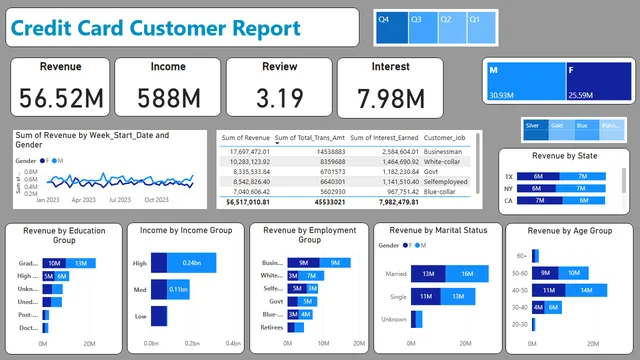Sort table by Sum of Interest_Earned header
The height and width of the screenshot is (360, 640).
pos(384,138)
